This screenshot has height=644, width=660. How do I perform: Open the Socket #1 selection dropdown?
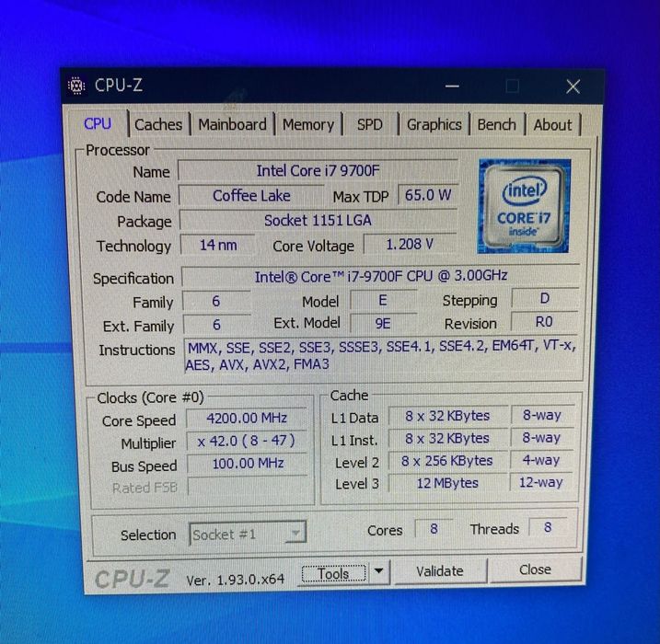pos(248,535)
